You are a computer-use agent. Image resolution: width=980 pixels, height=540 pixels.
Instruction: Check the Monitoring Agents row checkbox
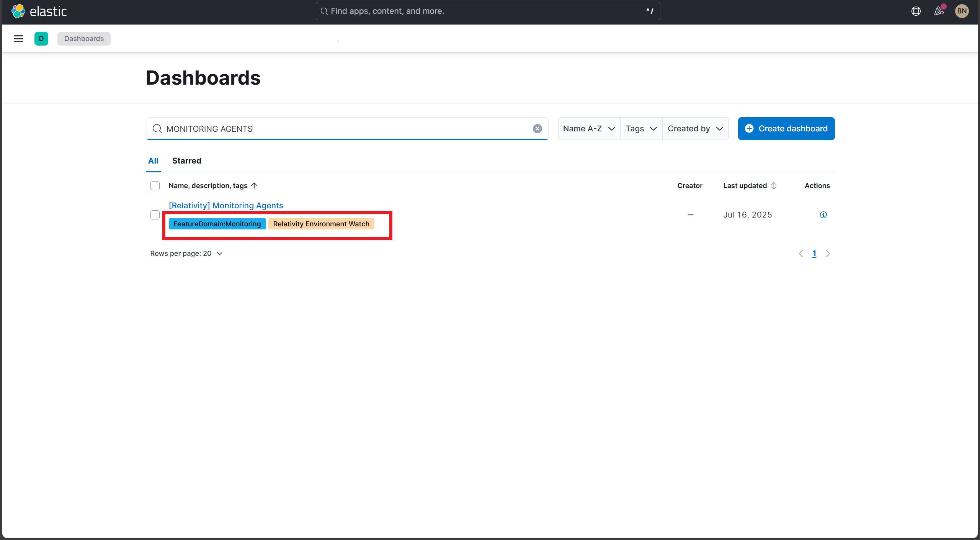[x=155, y=215]
